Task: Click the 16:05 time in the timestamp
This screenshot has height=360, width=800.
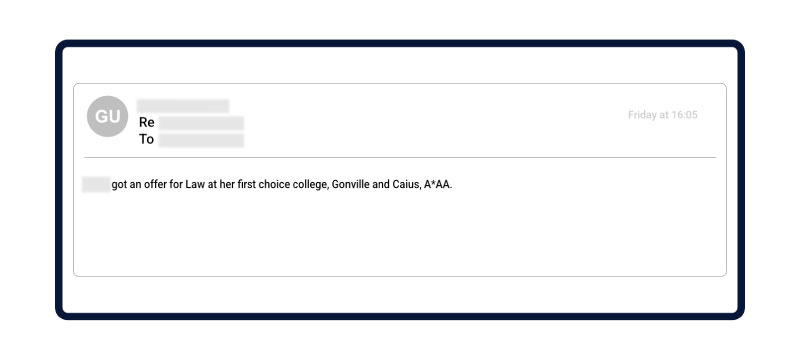Action: click(684, 115)
